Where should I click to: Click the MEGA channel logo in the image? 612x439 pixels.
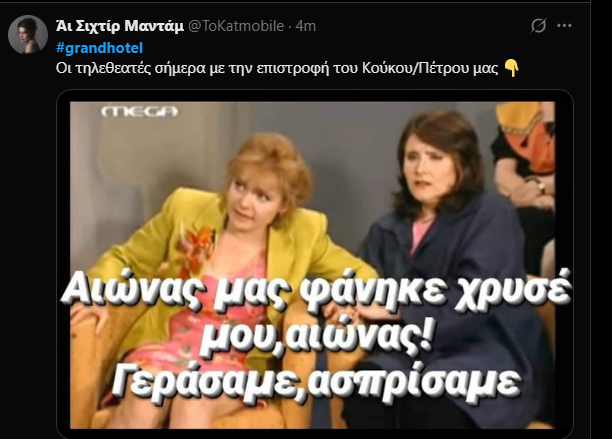click(x=139, y=112)
